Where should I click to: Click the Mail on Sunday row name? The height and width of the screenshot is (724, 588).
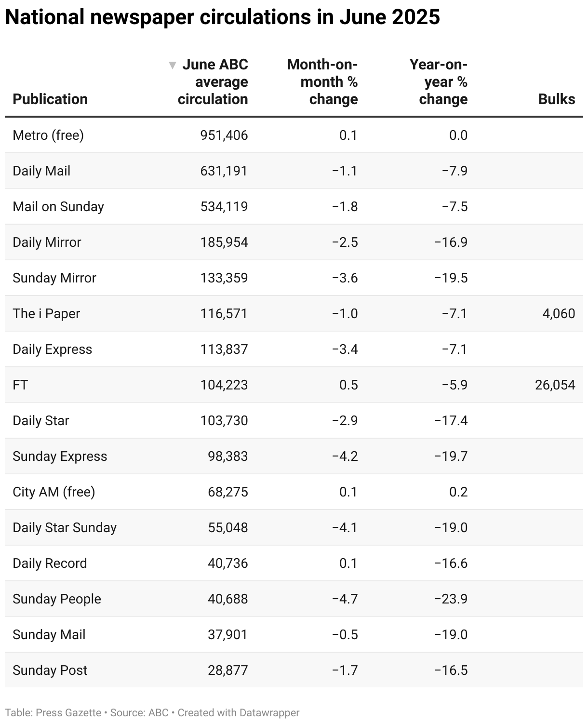pos(58,207)
